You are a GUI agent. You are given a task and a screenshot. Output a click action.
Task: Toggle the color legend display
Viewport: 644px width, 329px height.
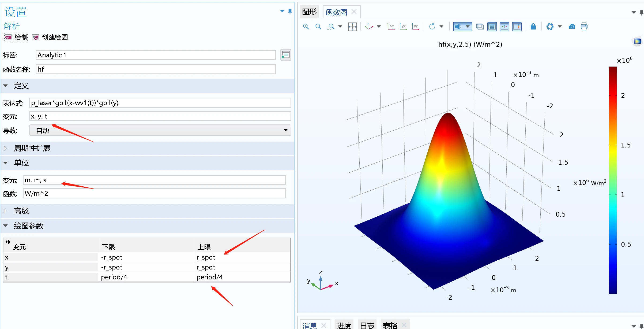517,27
